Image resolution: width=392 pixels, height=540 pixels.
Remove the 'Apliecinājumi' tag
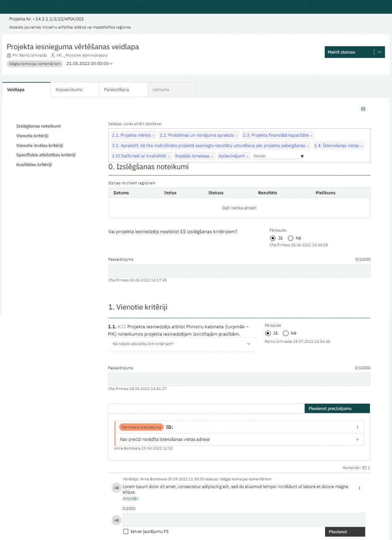(247, 156)
